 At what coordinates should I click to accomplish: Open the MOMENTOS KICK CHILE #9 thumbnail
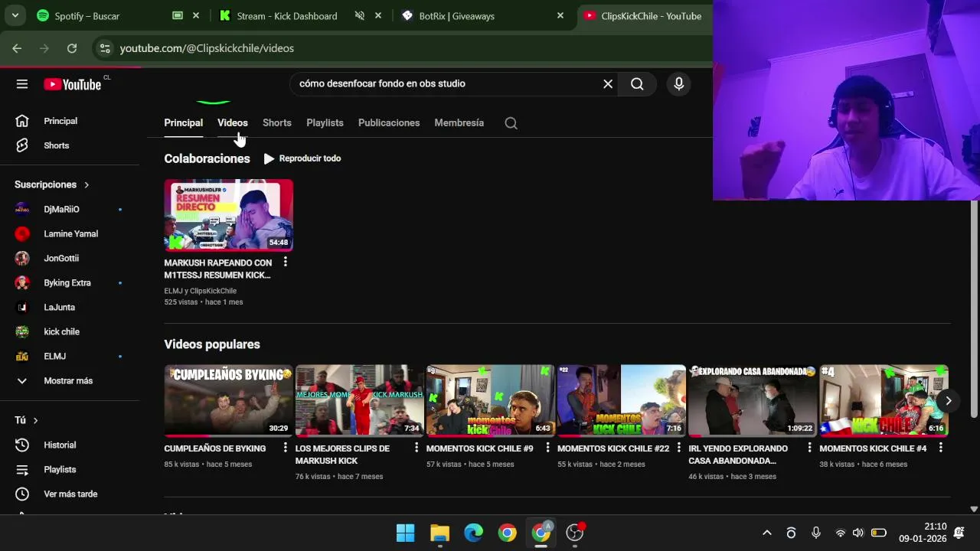tap(490, 400)
